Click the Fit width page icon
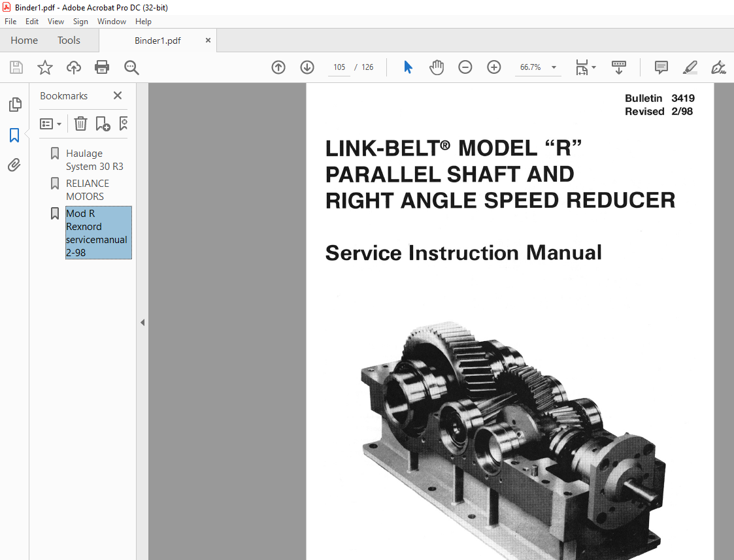The image size is (734, 560). pyautogui.click(x=582, y=67)
